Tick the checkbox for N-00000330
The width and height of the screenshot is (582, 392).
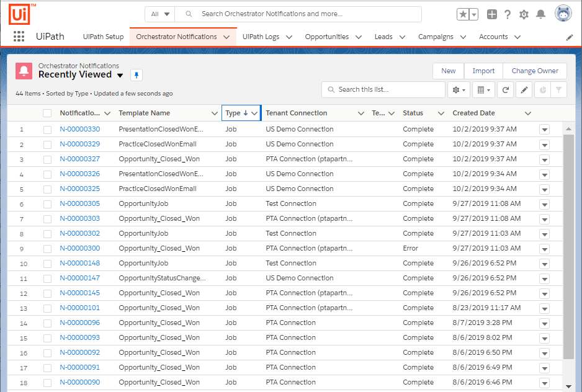point(48,130)
